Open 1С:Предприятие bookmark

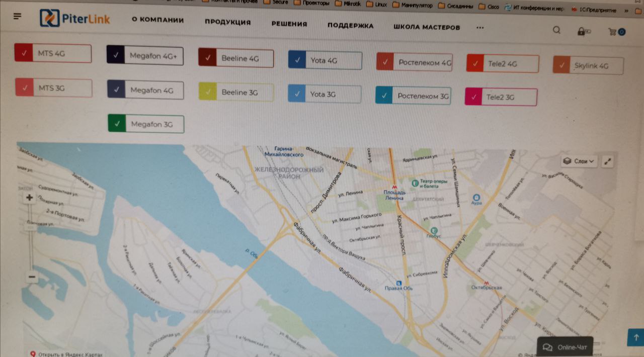tap(594, 10)
